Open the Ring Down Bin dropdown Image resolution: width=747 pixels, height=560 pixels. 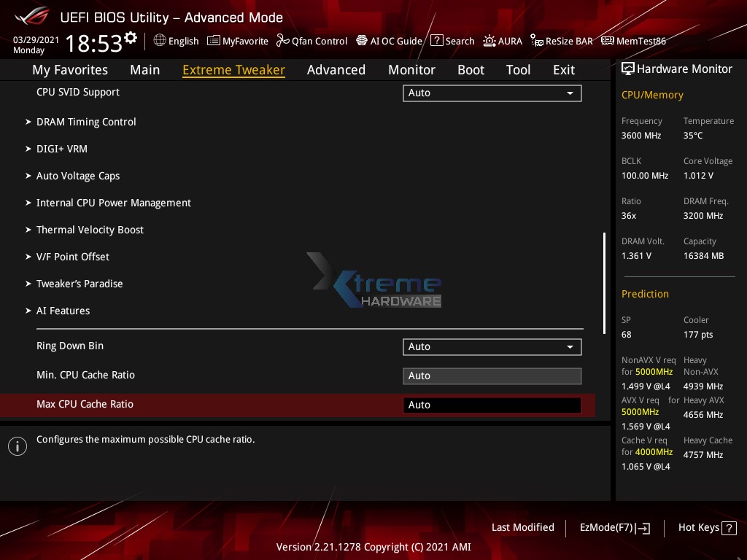point(492,346)
